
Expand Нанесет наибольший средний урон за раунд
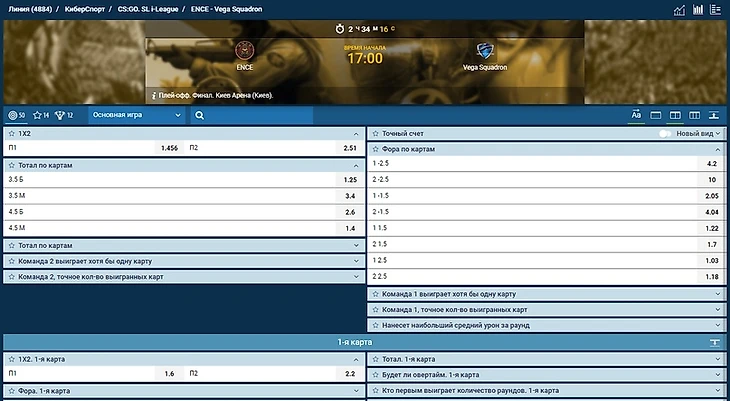(546, 325)
